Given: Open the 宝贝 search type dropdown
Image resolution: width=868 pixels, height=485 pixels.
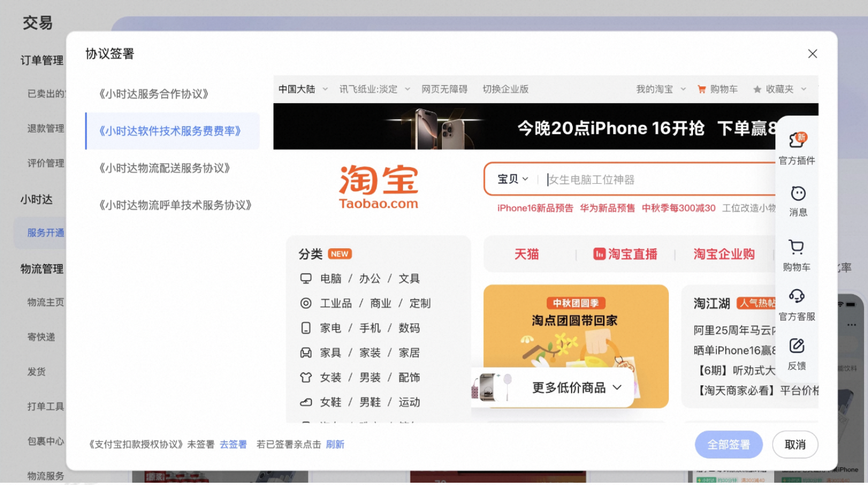Looking at the screenshot, I should point(513,180).
